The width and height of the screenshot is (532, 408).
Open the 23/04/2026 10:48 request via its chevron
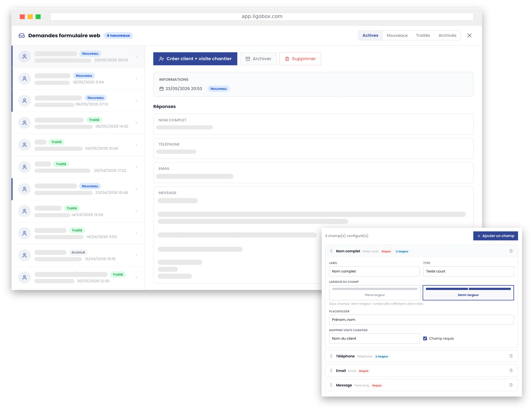(136, 189)
